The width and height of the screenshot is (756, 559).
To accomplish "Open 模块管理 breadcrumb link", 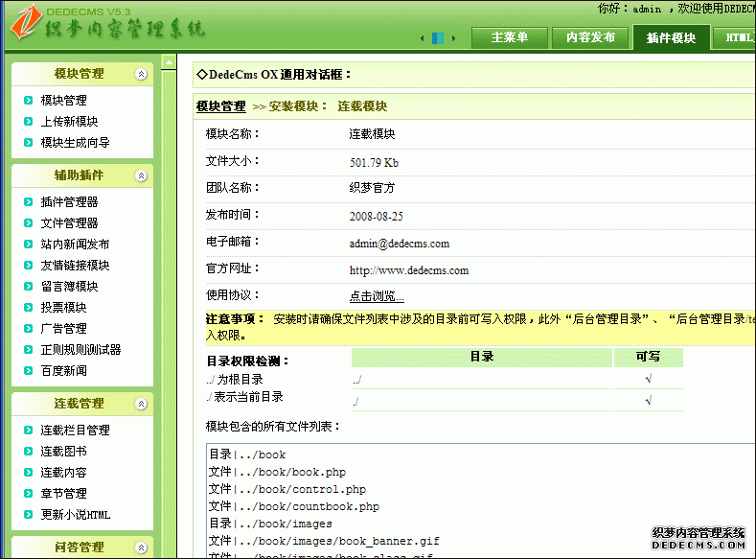I will pos(221,106).
